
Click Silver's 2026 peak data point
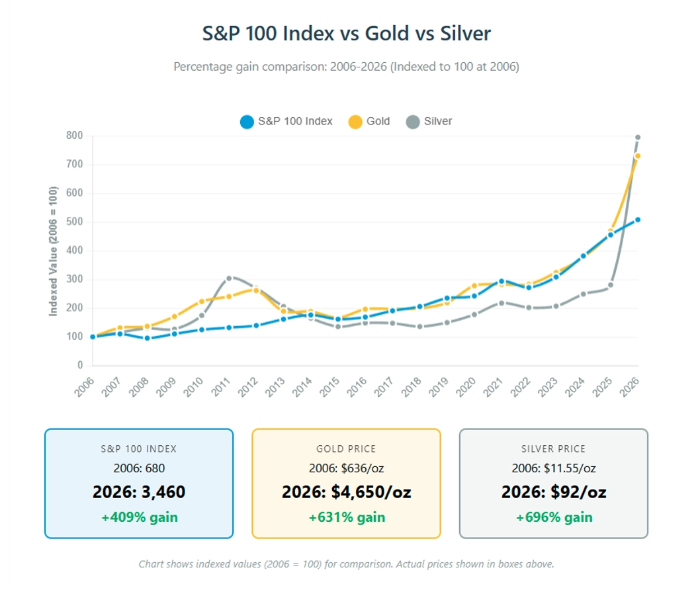638,138
